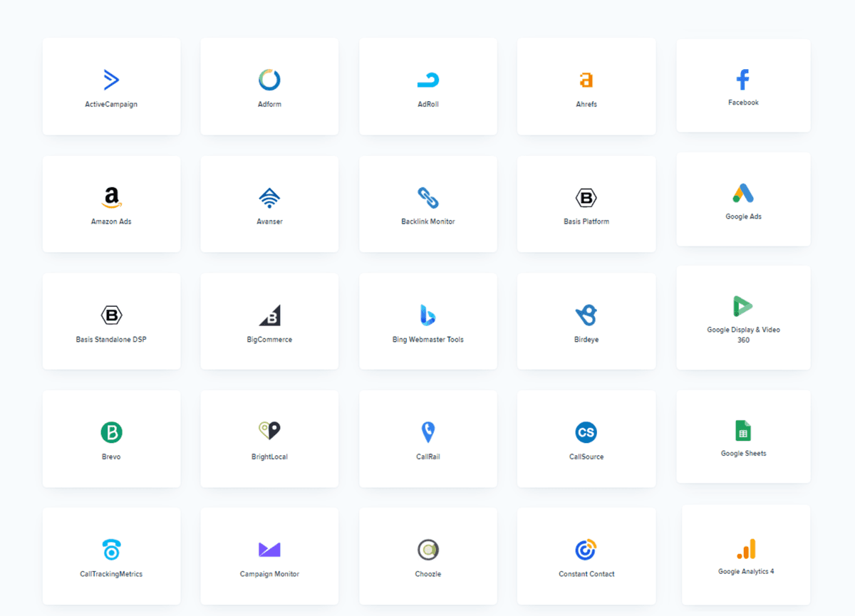
Task: Select the Amazon Ads logo icon
Action: pyautogui.click(x=111, y=197)
